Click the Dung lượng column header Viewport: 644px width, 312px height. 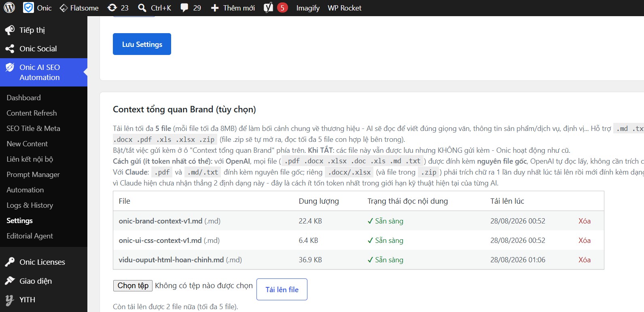click(x=319, y=201)
